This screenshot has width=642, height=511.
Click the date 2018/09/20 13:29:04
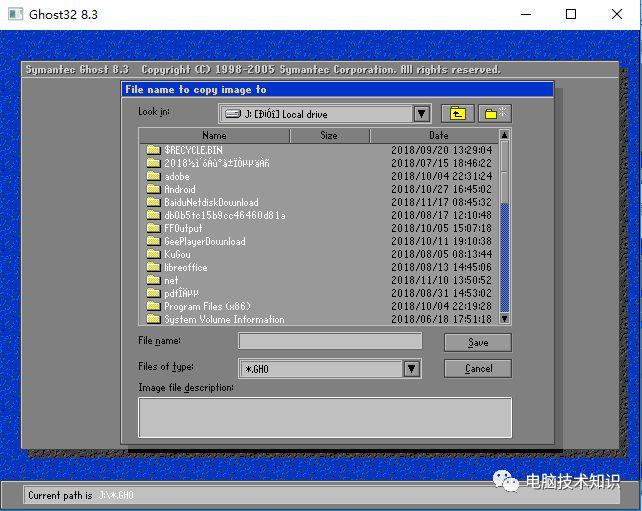tap(441, 150)
